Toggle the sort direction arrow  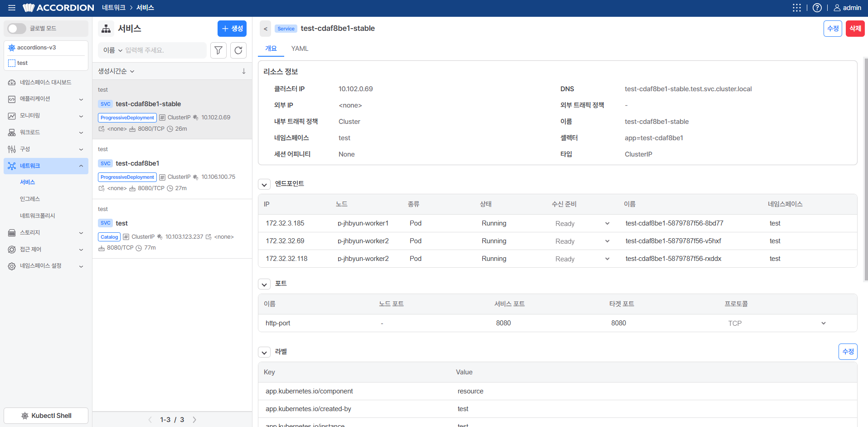pos(244,71)
